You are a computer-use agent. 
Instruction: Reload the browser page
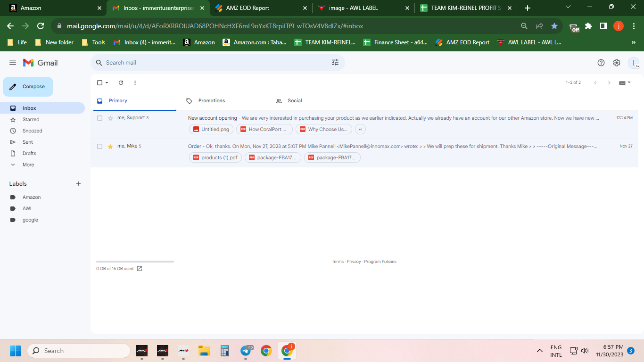[41, 26]
